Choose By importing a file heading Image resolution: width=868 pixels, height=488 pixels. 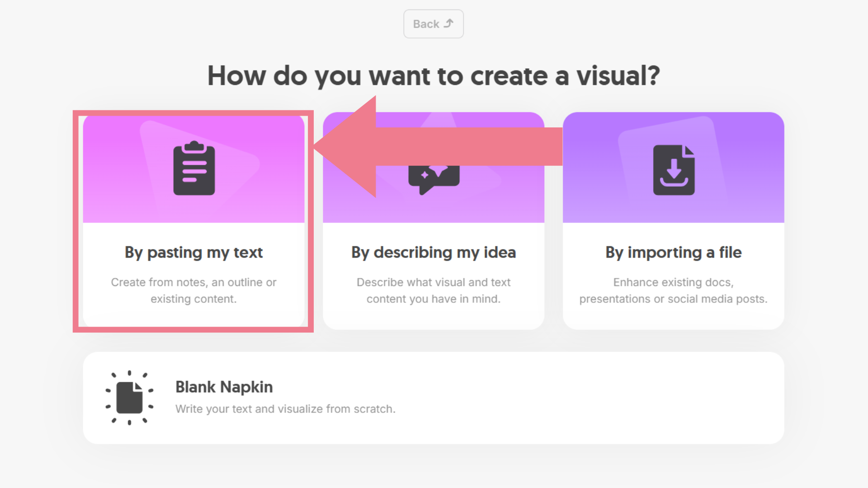674,253
